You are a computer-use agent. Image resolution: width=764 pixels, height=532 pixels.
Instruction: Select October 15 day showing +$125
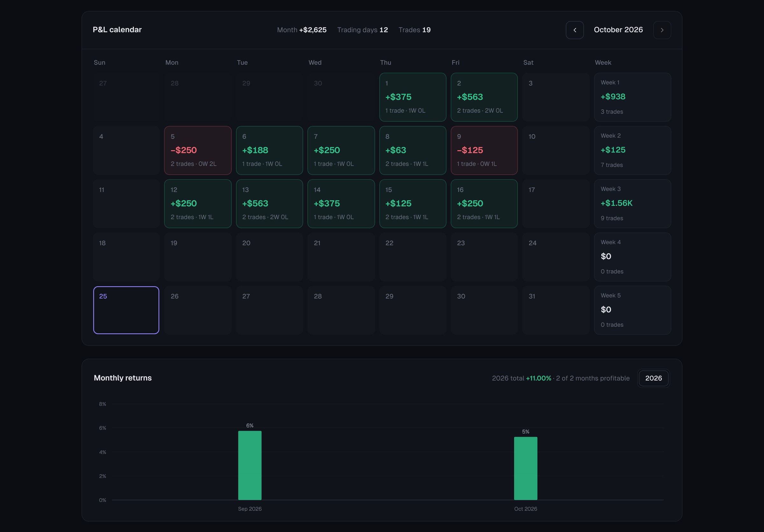[413, 204]
